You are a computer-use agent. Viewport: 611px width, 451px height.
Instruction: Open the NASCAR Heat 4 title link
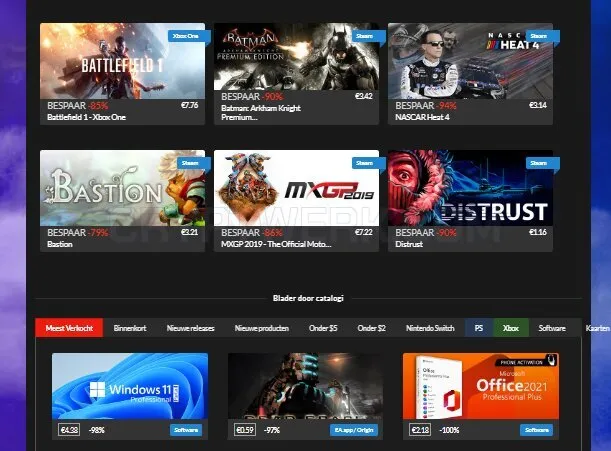coord(422,117)
